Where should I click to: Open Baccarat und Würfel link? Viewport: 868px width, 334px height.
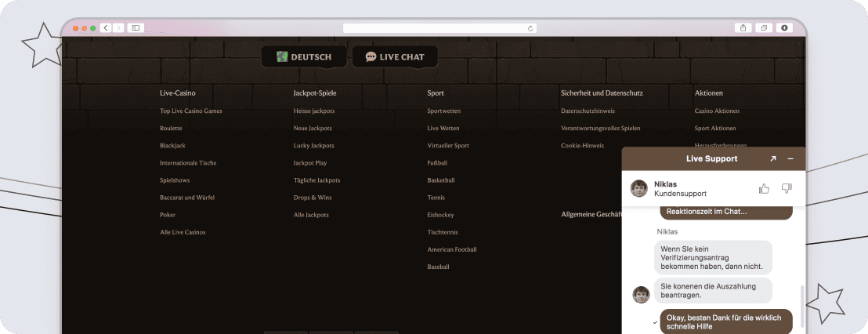click(x=187, y=198)
